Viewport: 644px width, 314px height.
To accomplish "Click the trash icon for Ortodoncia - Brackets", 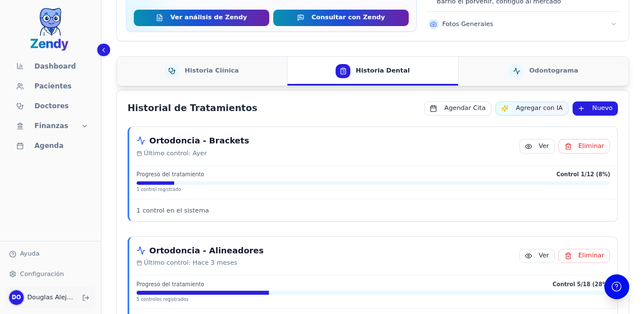I will pos(568,147).
